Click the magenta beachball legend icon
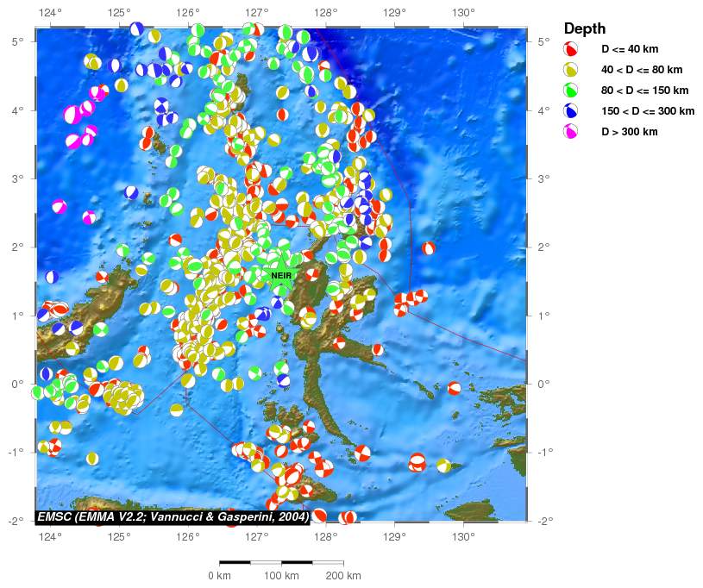703x588 pixels. point(571,131)
